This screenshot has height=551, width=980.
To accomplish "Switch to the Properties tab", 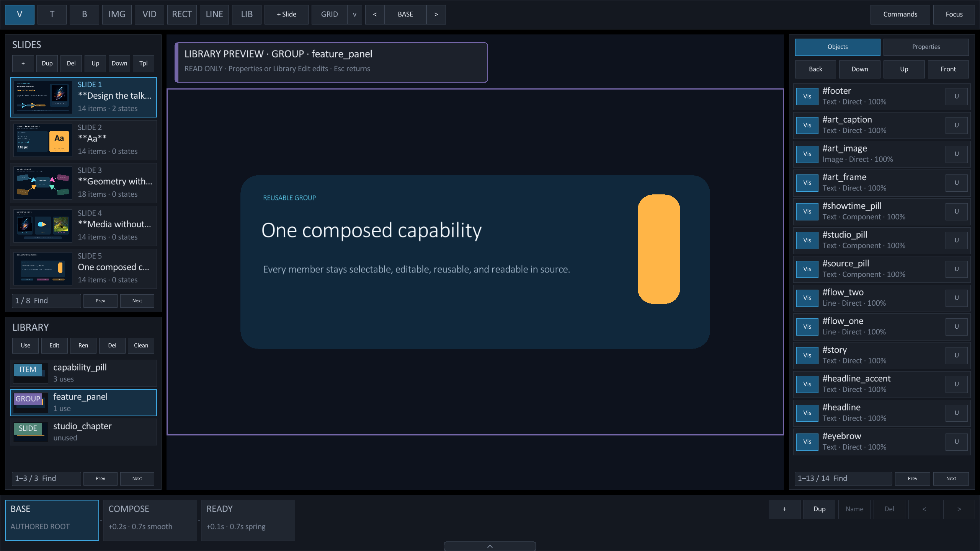I will click(926, 47).
